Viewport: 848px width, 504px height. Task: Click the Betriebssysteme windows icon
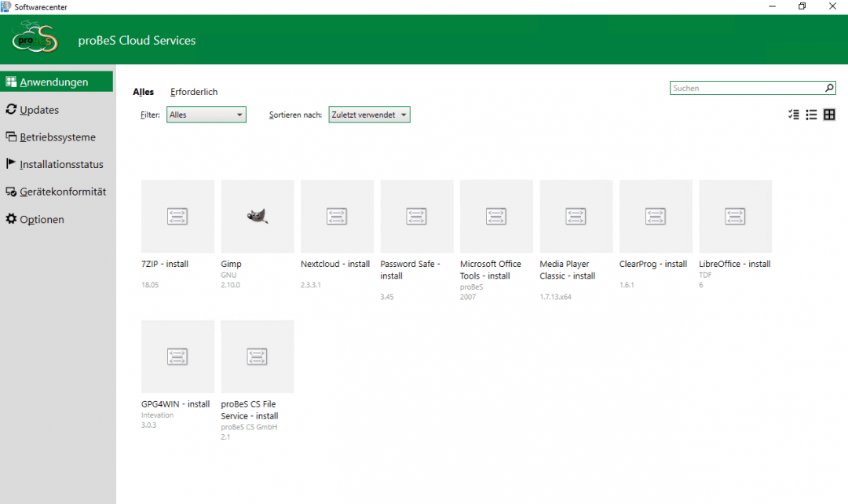[11, 137]
